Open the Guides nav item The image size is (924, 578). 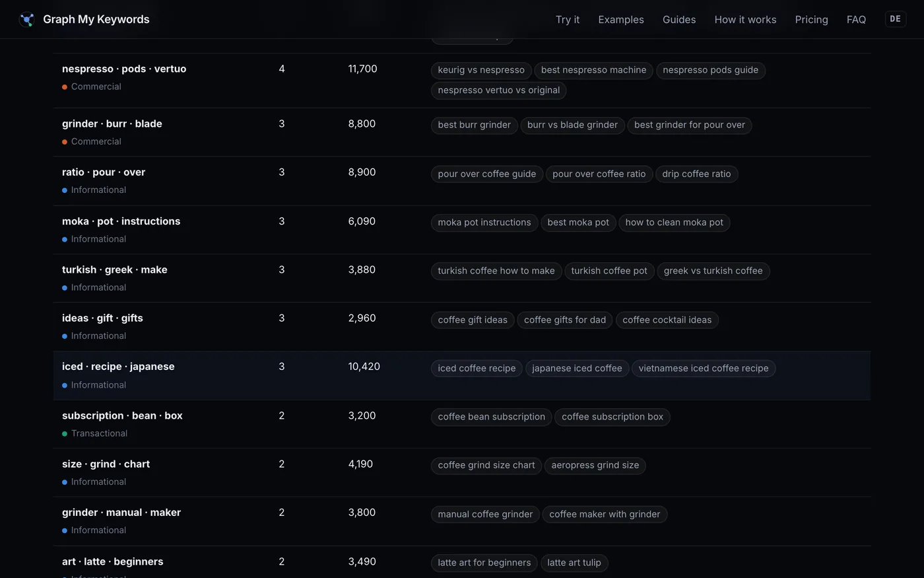click(679, 19)
